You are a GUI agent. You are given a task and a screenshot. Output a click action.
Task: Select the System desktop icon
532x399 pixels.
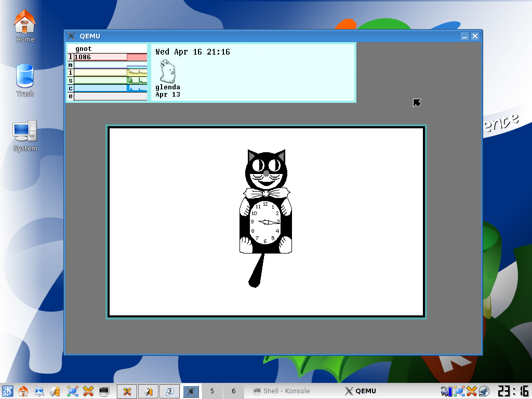(25, 136)
